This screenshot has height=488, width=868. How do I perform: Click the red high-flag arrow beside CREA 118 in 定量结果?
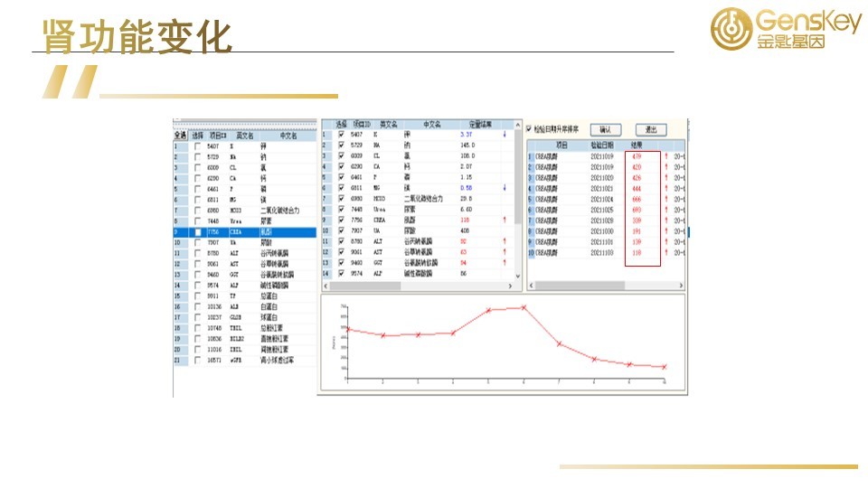(x=505, y=221)
